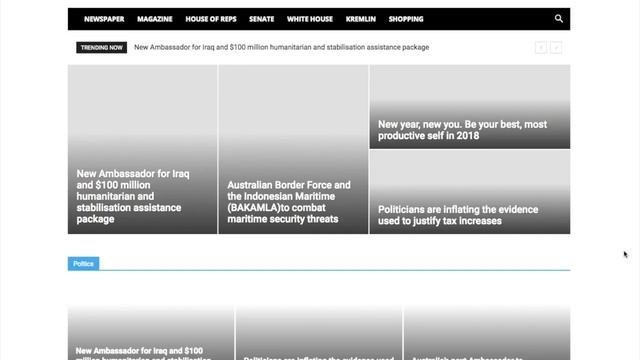Open Politics section Iraq Ambassador card
This screenshot has height=360, width=640.
pyautogui.click(x=151, y=333)
